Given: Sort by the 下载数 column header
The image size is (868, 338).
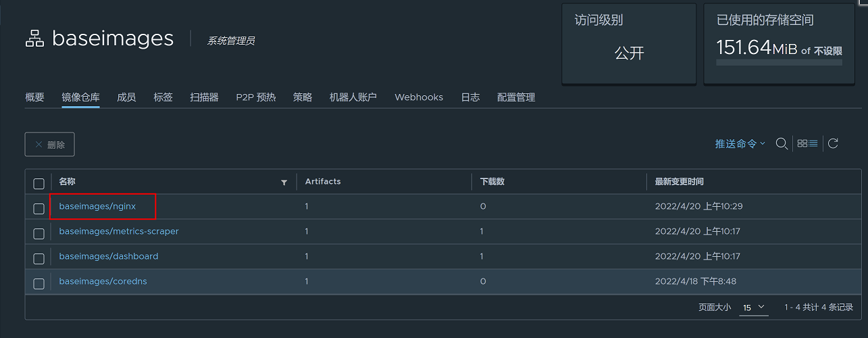Looking at the screenshot, I should pyautogui.click(x=492, y=182).
